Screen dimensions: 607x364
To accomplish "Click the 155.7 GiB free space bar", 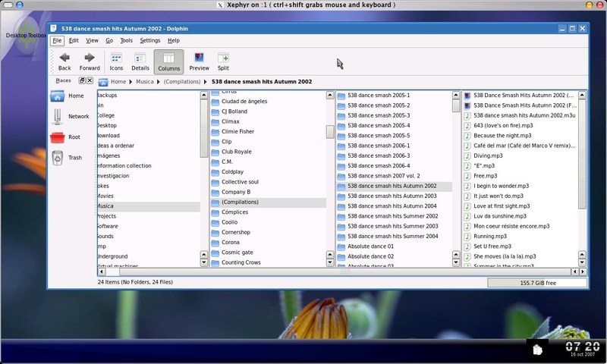I will [x=536, y=282].
